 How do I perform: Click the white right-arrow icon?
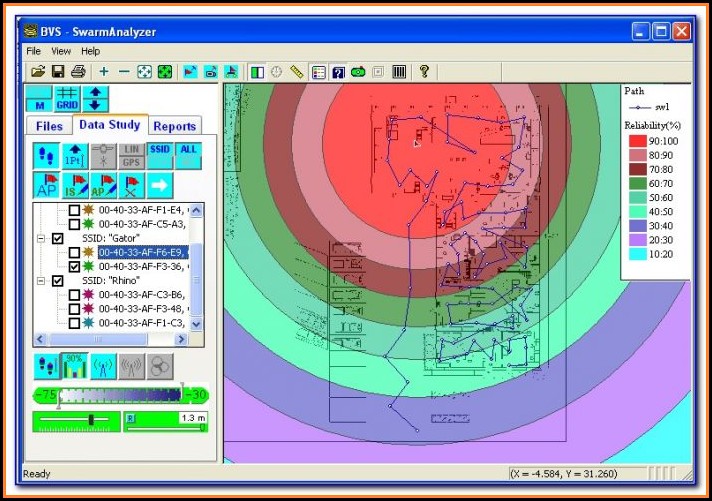click(159, 185)
